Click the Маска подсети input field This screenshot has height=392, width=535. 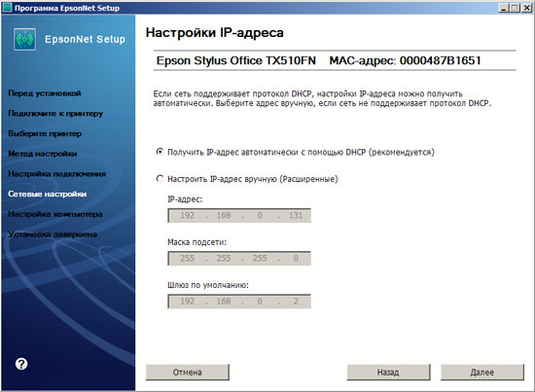(x=239, y=259)
